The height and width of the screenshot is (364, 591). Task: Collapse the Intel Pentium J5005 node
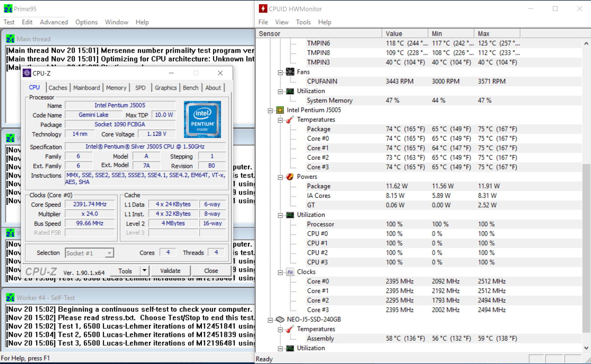tap(270, 110)
